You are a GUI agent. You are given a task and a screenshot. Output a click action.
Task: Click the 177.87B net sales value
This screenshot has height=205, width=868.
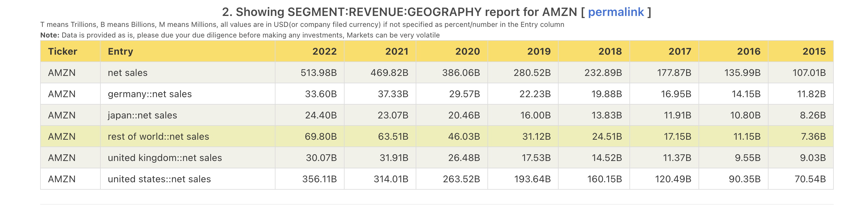(674, 72)
